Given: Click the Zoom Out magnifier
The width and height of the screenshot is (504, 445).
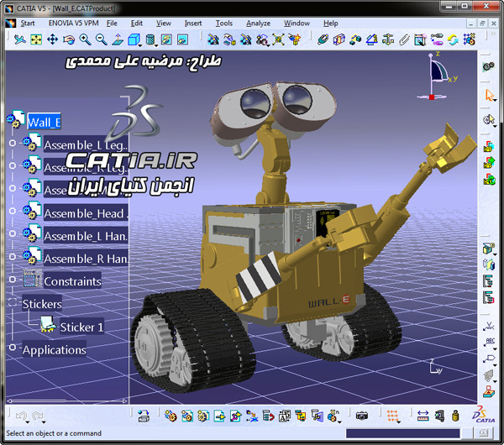Looking at the screenshot, I should (x=102, y=39).
